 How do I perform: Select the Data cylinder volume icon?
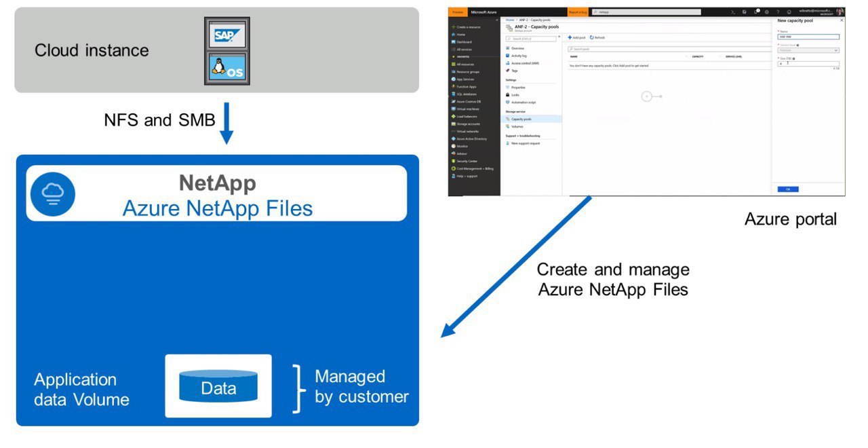(x=218, y=386)
